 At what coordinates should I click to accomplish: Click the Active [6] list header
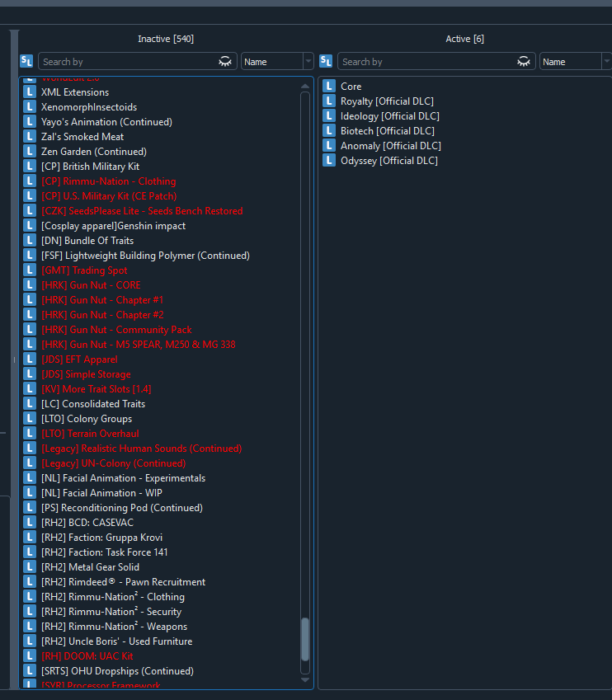click(464, 39)
